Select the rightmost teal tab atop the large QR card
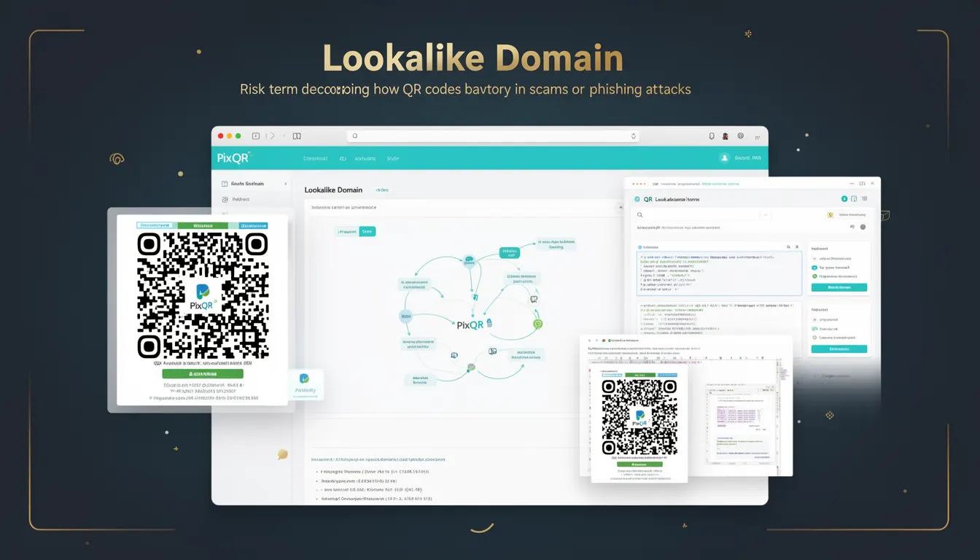 click(254, 226)
